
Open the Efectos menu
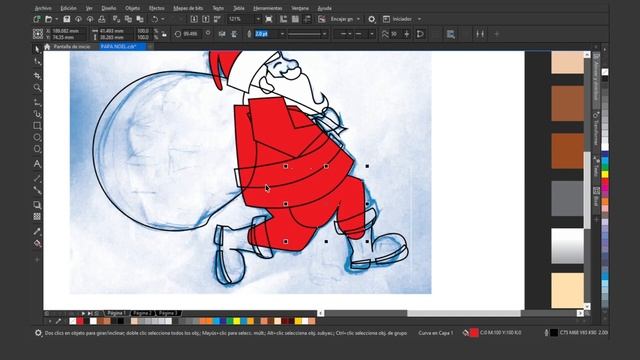[x=156, y=8]
